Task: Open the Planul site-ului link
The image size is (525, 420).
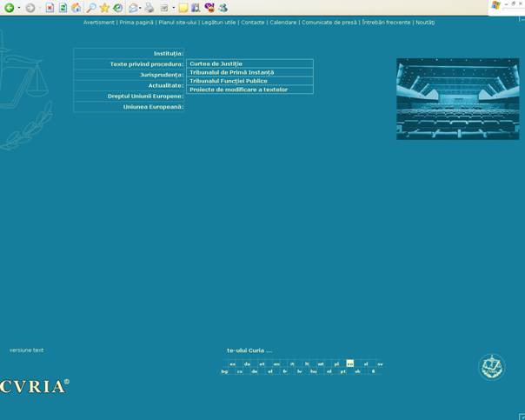Action: click(x=177, y=23)
